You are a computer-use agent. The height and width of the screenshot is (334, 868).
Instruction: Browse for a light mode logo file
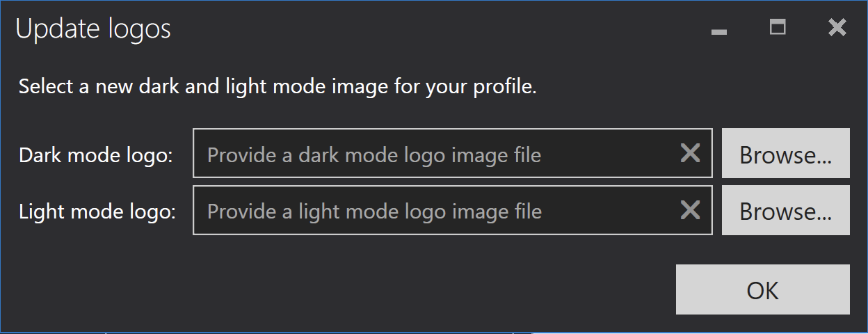(x=786, y=210)
